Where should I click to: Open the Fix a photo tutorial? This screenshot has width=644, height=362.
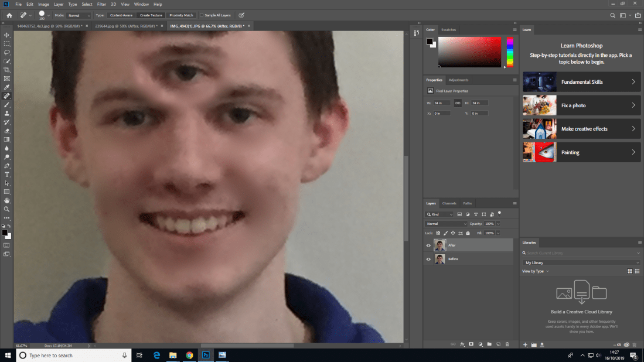(581, 105)
